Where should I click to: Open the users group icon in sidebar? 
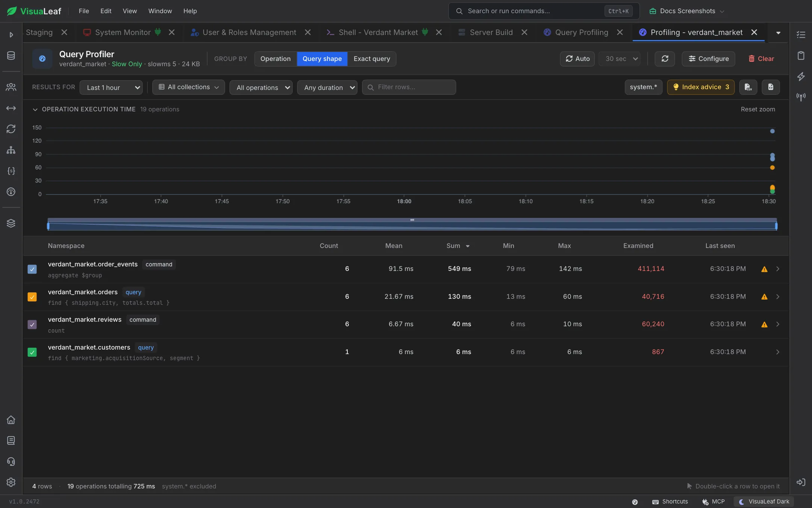pyautogui.click(x=11, y=87)
